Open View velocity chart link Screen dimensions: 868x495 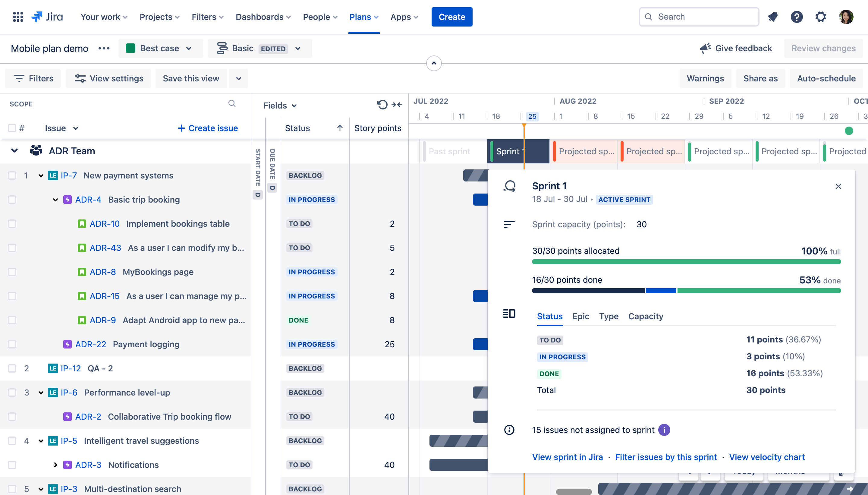click(x=767, y=457)
